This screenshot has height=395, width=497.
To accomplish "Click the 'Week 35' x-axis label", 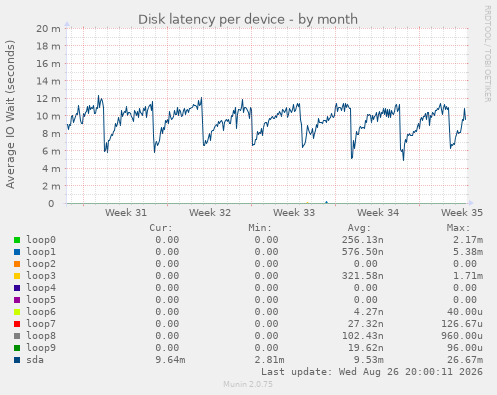I will tap(462, 213).
